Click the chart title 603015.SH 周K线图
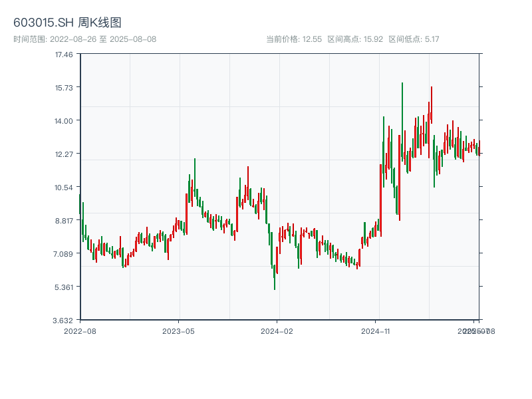Image resolution: width=532 pixels, height=399 pixels. 67,23
